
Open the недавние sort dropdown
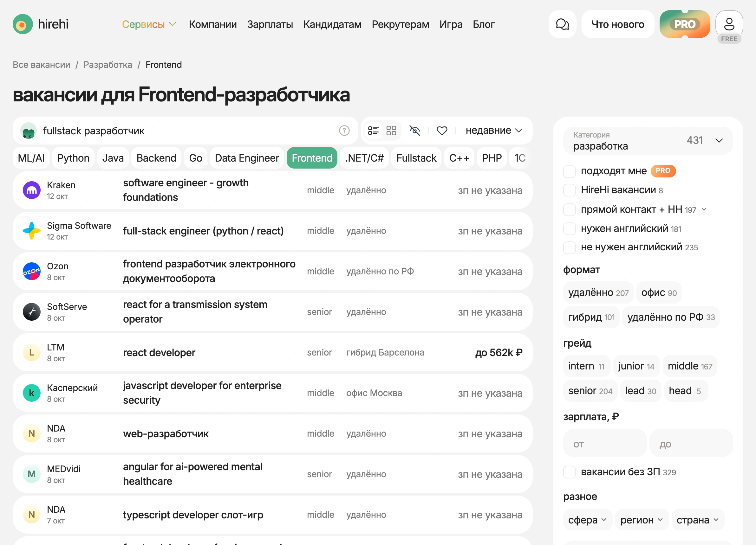click(x=494, y=131)
